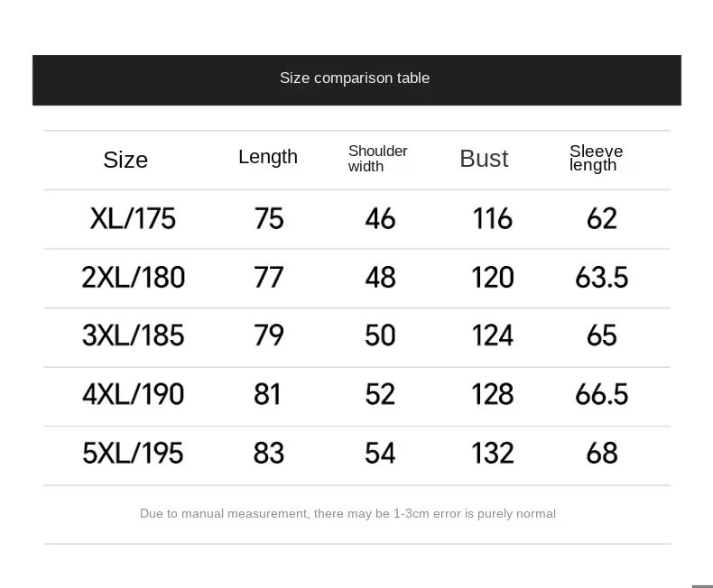Click the Bust column header
The height and width of the screenshot is (588, 713).
point(484,159)
